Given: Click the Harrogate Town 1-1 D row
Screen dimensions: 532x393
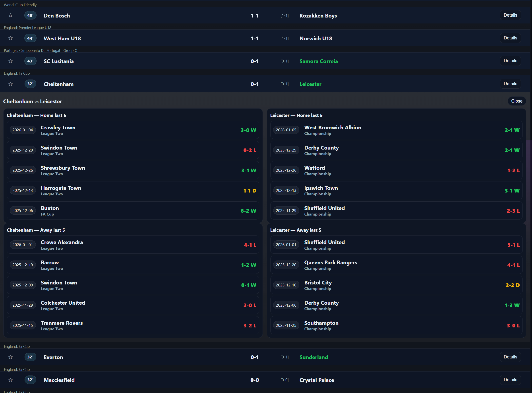Looking at the screenshot, I should [133, 191].
